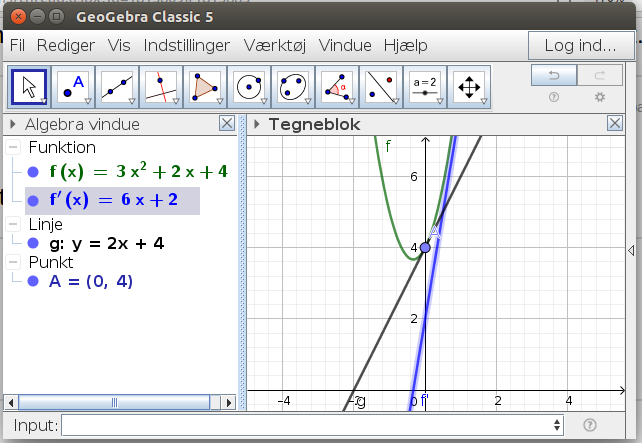
Task: Open the Fil menu
Action: point(17,45)
